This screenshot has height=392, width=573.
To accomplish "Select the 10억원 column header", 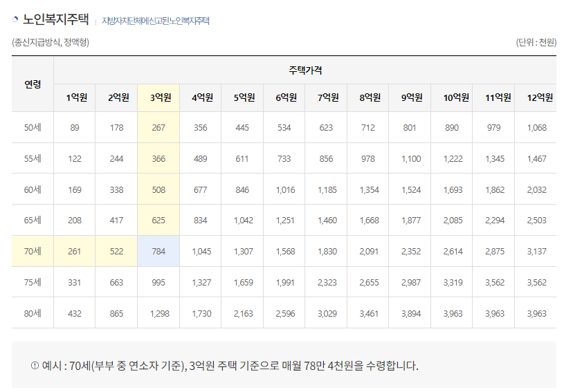I will point(452,97).
